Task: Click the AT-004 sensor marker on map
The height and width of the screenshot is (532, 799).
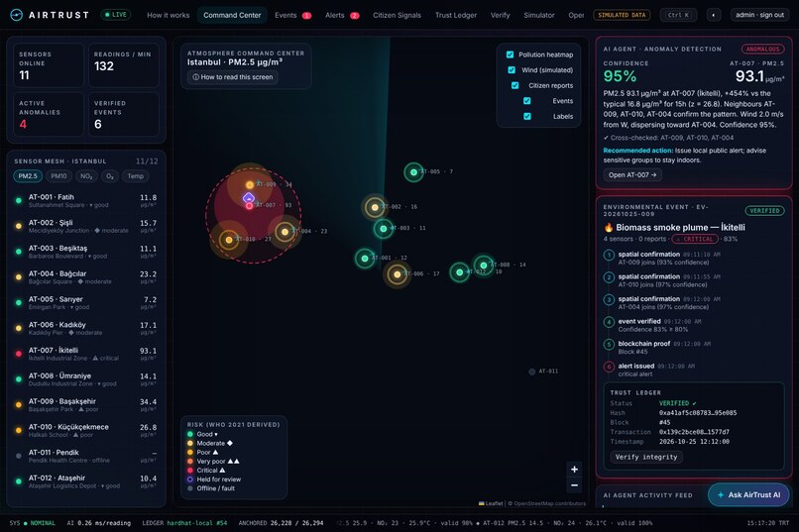Action: pos(285,232)
